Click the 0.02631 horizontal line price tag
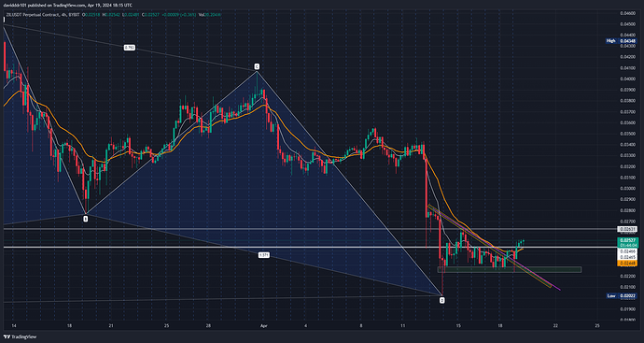Image resolution: width=644 pixels, height=343 pixels. (x=627, y=229)
